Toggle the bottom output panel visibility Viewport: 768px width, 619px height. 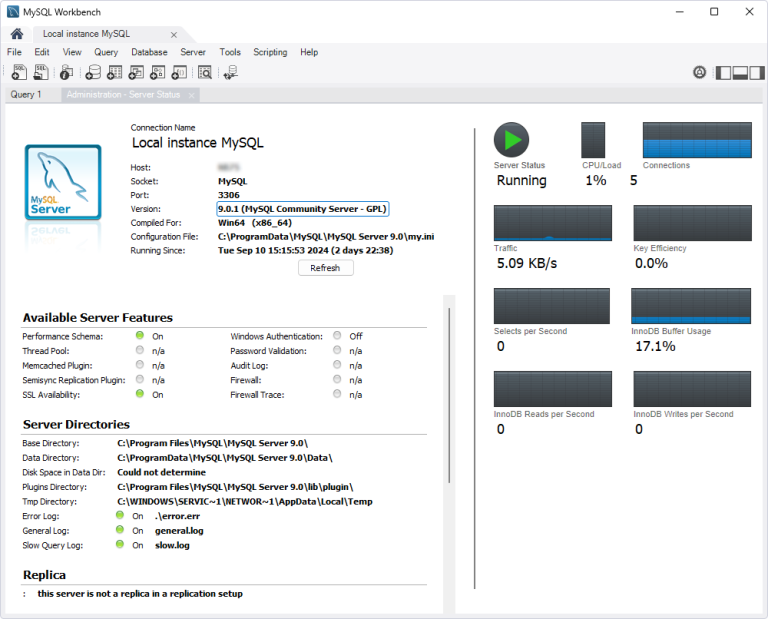(x=740, y=72)
